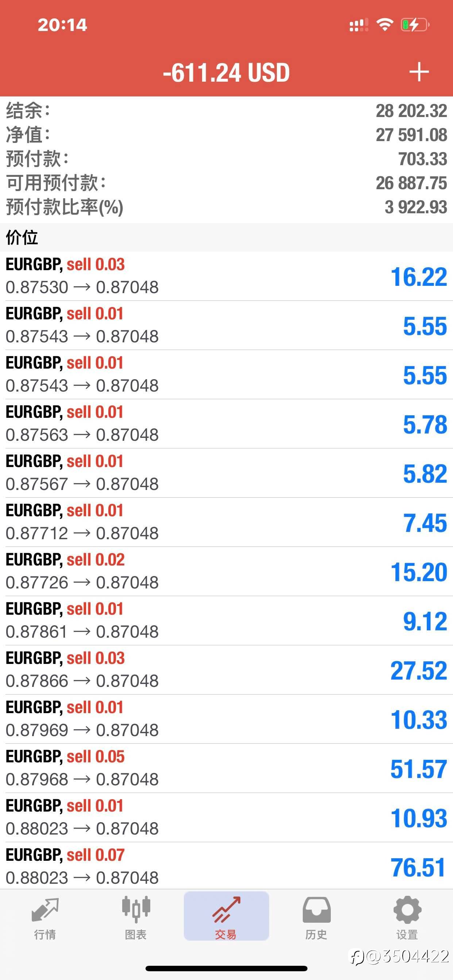This screenshot has width=453, height=980.
Task: Tap the 预付款比率(%) margin level row
Action: (x=226, y=207)
